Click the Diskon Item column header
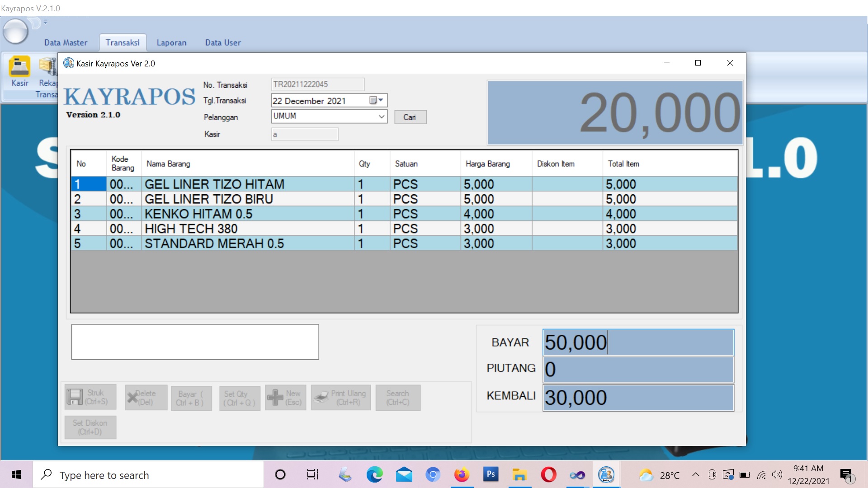 click(x=567, y=164)
